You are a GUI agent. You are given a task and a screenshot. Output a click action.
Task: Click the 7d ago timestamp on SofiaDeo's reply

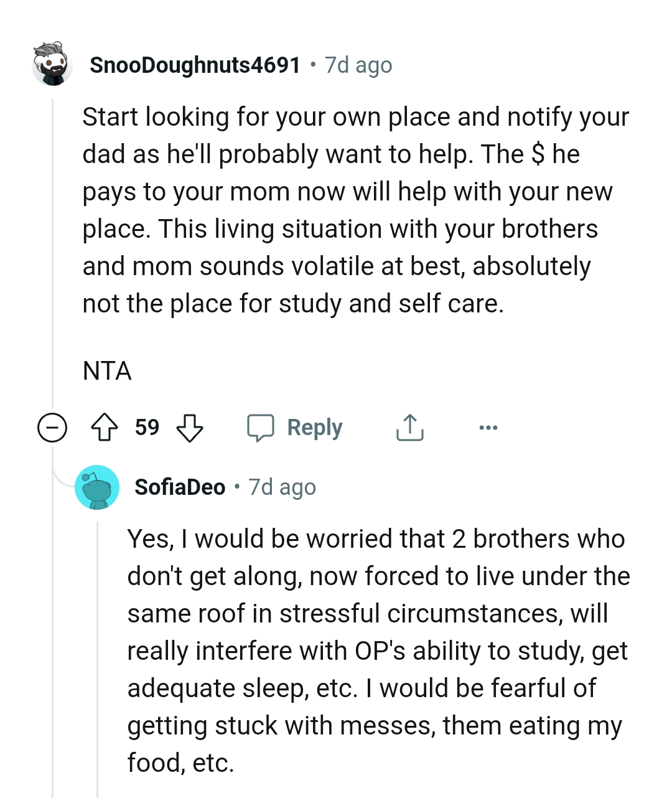281,487
